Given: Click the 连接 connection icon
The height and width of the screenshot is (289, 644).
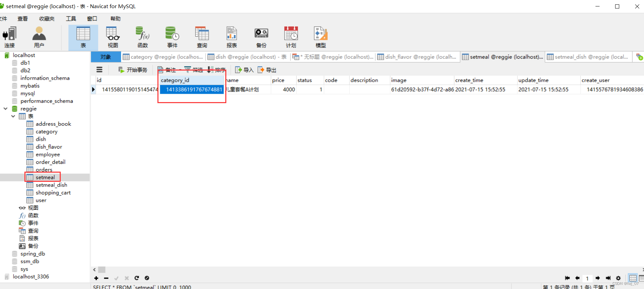Looking at the screenshot, I should coord(10,37).
